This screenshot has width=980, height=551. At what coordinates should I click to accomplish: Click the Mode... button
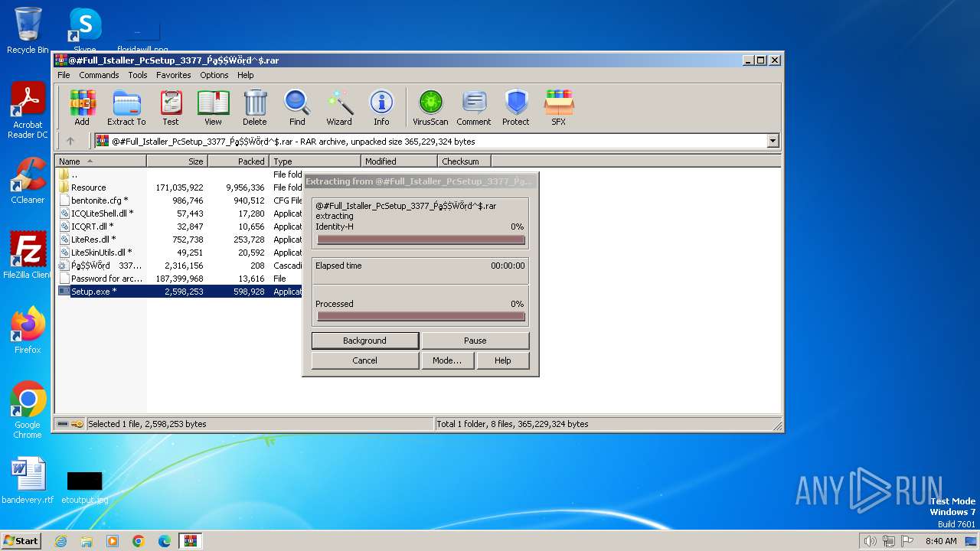447,360
